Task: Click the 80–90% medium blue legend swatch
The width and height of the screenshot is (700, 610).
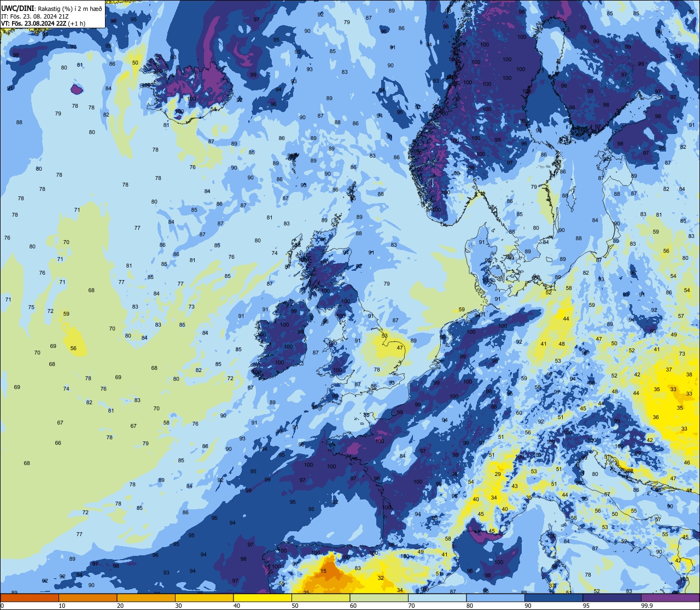Action: tap(495, 597)
